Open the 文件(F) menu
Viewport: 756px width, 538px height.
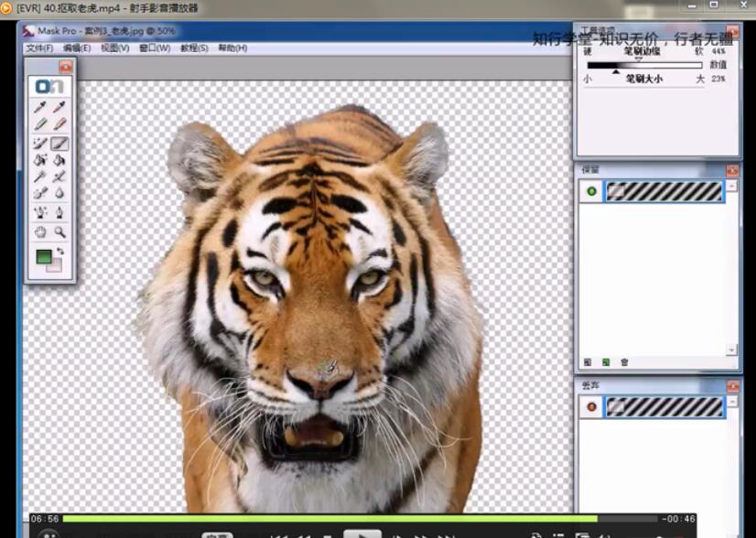(x=39, y=48)
